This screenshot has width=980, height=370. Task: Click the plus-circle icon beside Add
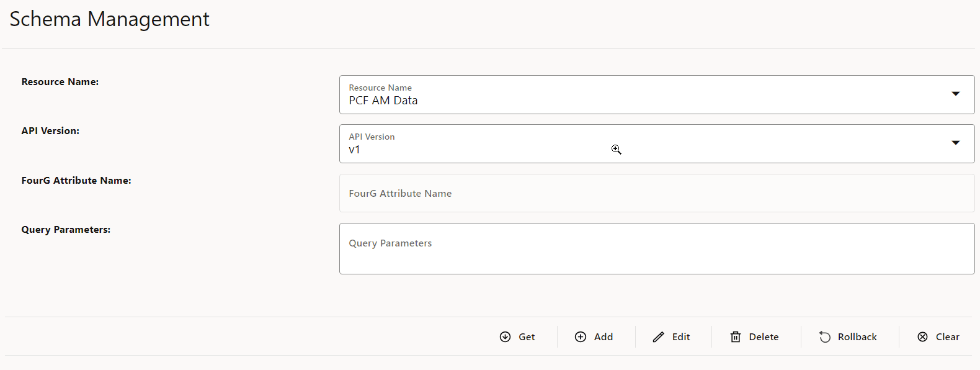tap(581, 336)
